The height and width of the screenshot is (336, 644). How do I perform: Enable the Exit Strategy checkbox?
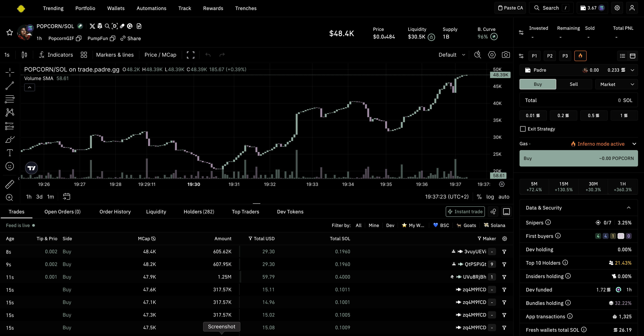tap(523, 129)
